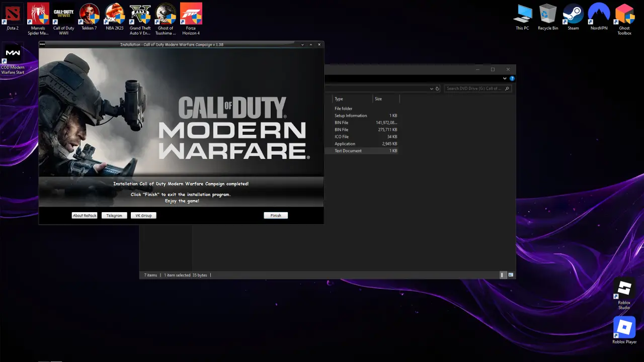Expand the File Explorer ribbon chevron
Screen dimensions: 644x362
[505, 78]
